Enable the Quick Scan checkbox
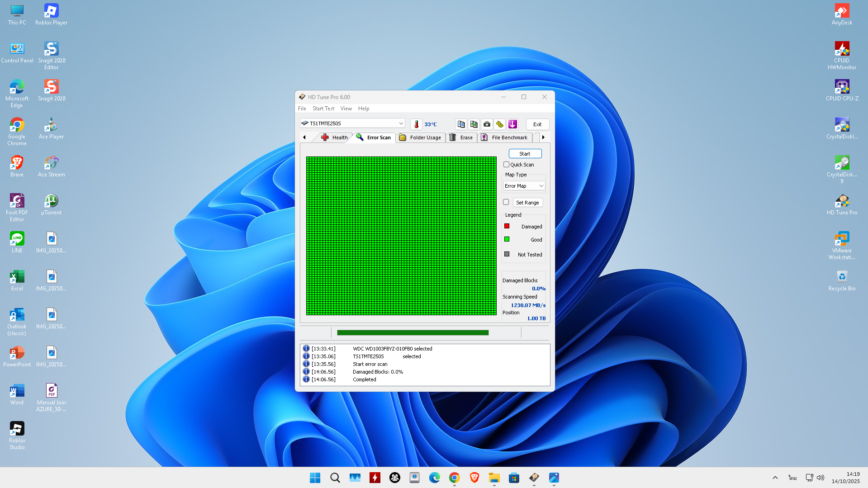Viewport: 868px width, 488px height. [507, 165]
